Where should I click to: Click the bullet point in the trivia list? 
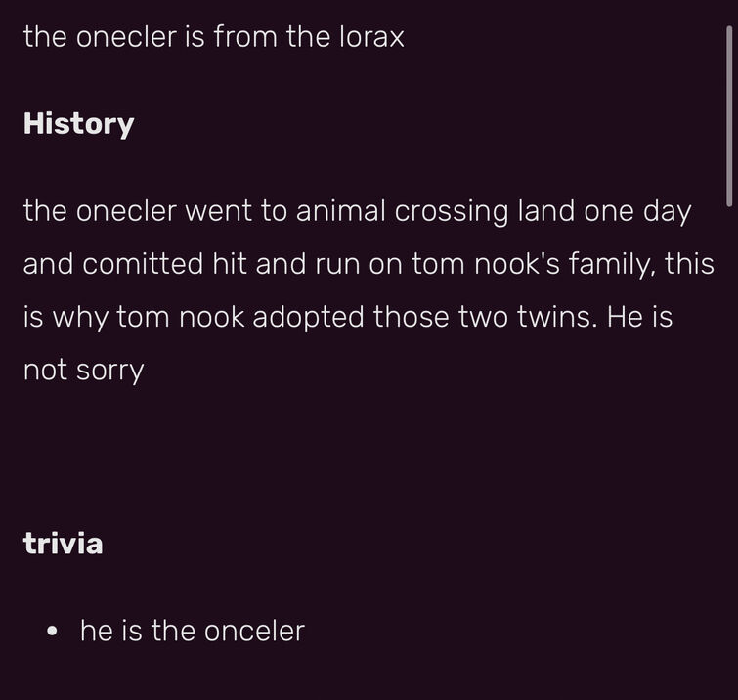coord(52,631)
